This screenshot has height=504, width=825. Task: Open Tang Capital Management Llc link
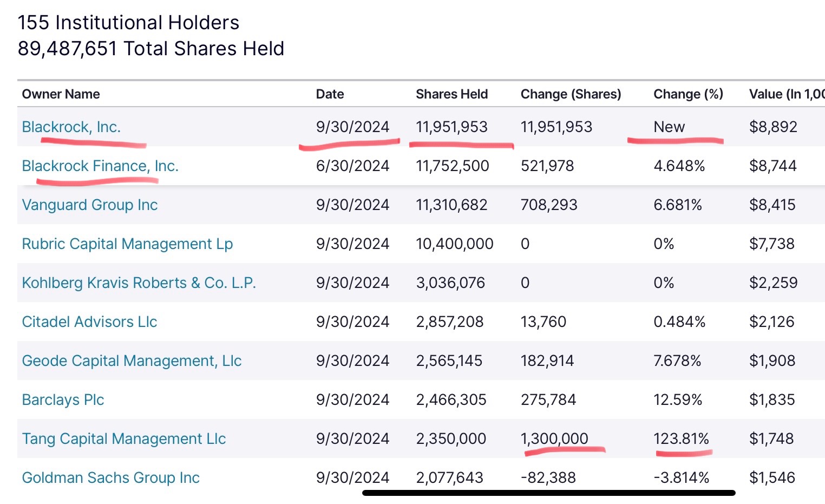[x=123, y=438]
